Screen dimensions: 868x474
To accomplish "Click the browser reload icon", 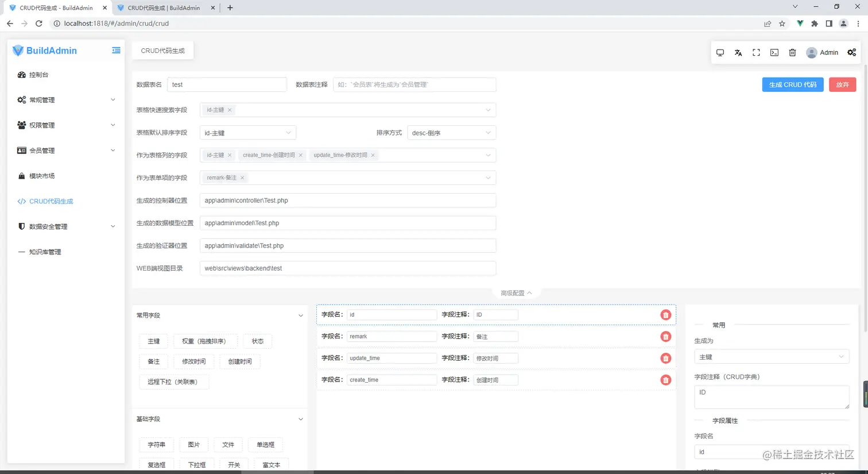I will (x=39, y=24).
